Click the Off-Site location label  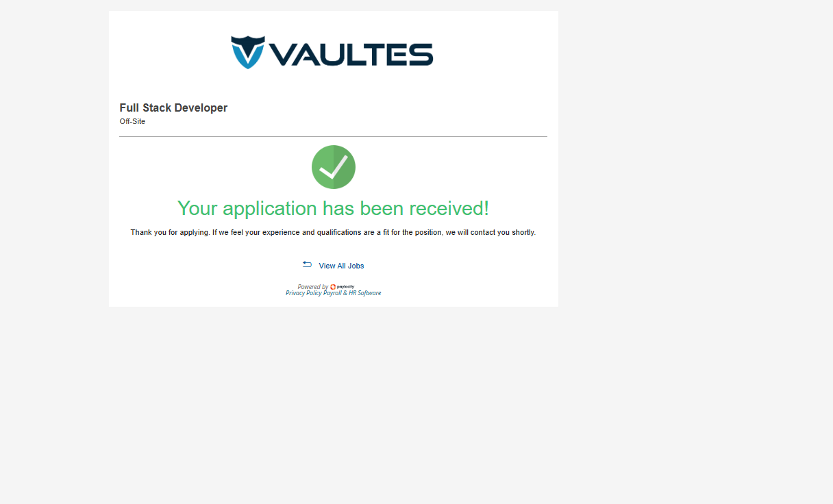point(132,122)
